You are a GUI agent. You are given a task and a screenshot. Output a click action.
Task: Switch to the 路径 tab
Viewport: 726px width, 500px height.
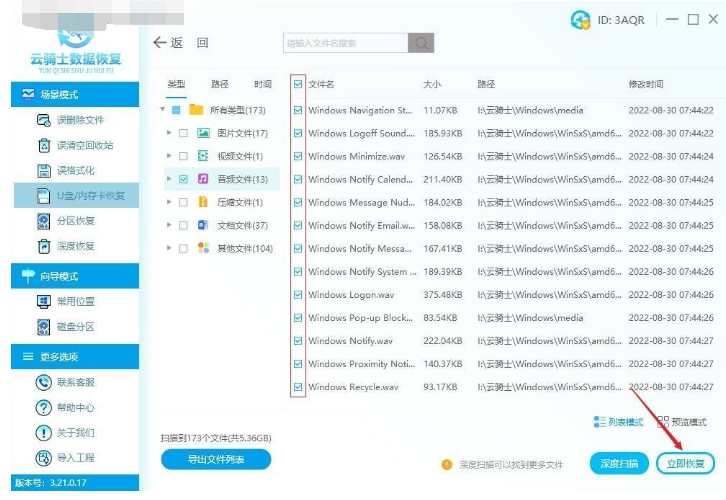pos(220,85)
